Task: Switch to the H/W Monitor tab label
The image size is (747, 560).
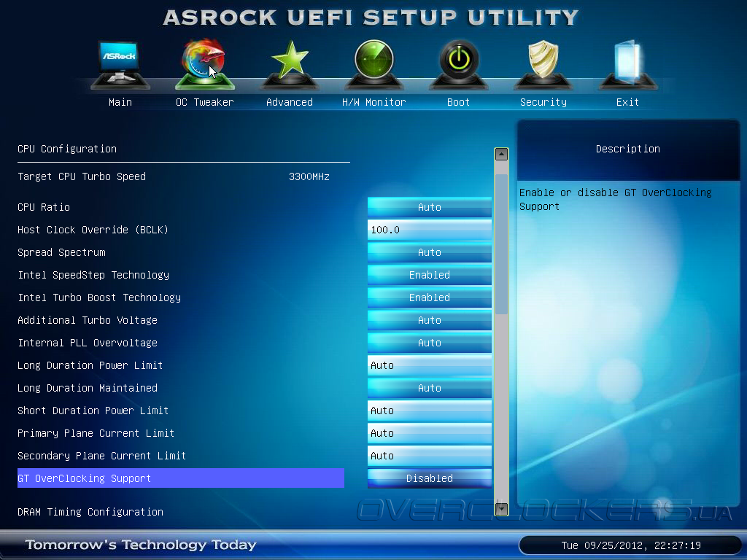Action: tap(374, 102)
